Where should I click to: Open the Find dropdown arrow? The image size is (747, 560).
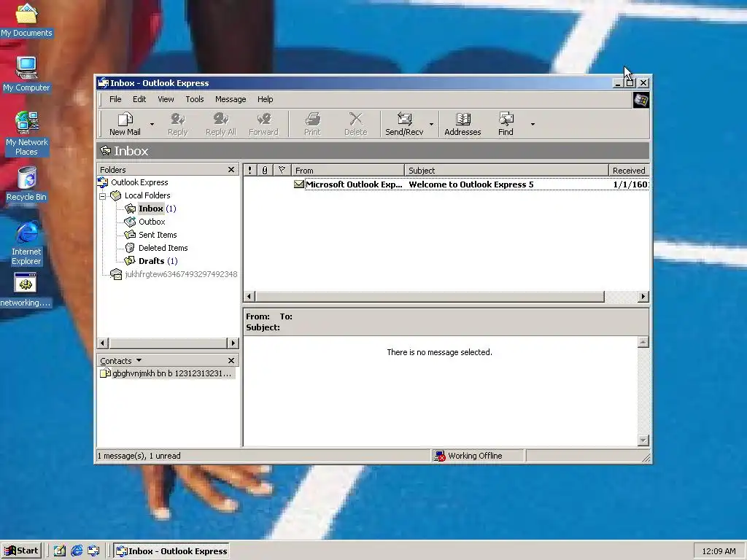pos(533,124)
